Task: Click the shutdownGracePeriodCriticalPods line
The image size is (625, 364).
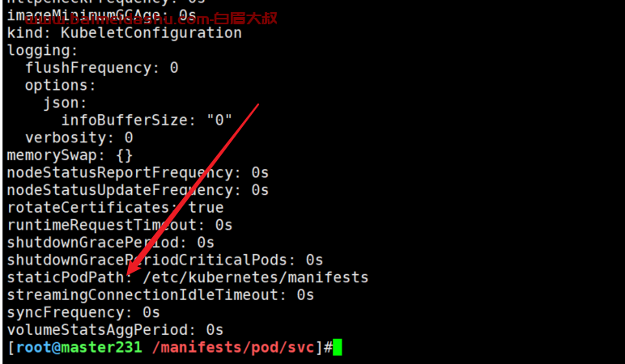Action: (x=165, y=260)
